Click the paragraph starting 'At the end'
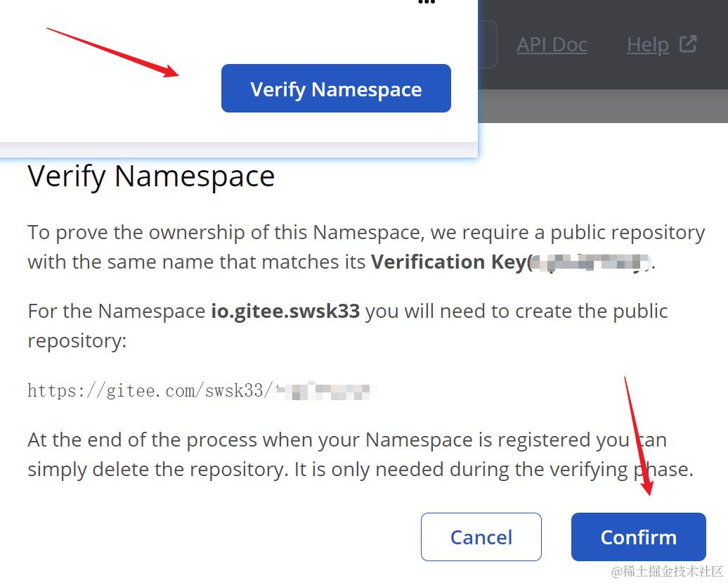728x583 pixels. [x=360, y=454]
